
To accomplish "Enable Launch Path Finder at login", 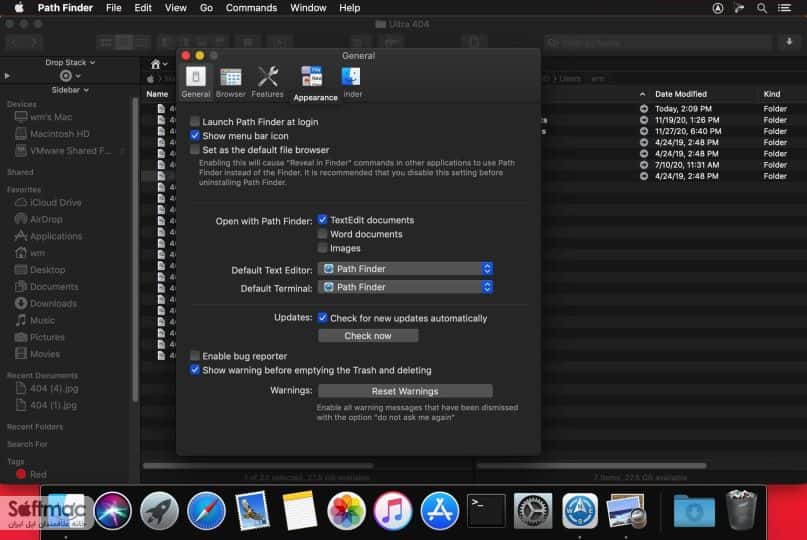I will [x=195, y=121].
